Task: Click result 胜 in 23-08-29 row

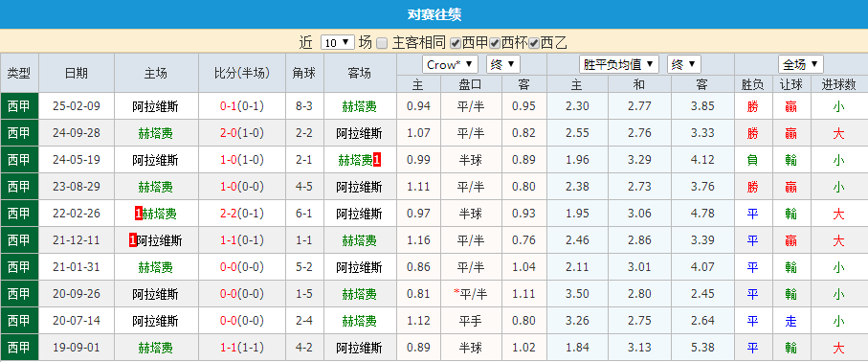Action: (753, 187)
